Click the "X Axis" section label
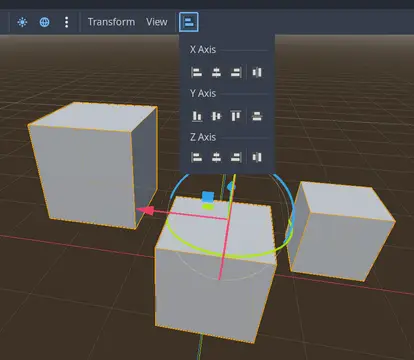 (x=203, y=50)
